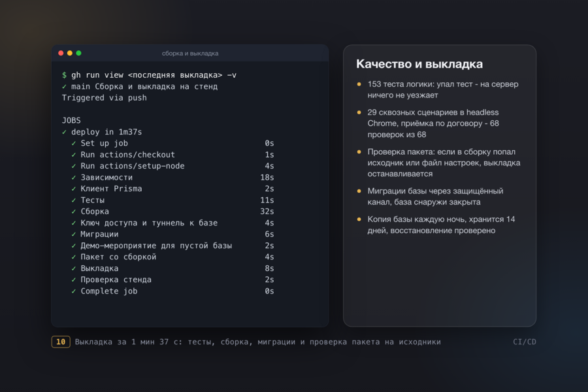The image size is (588, 392).
Task: Click the 'Тесты' step name
Action: 93,200
